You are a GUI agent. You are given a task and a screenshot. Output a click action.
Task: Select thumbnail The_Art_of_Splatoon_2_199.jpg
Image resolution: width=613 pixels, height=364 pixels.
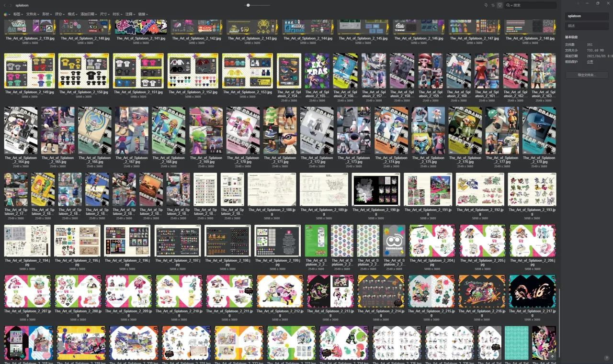[x=278, y=241]
